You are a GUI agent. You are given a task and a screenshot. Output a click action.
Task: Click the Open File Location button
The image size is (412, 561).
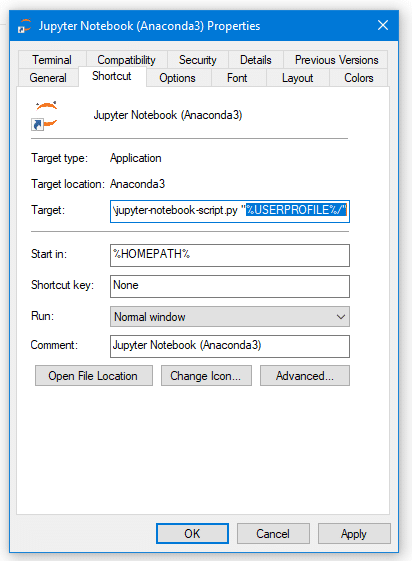(94, 376)
